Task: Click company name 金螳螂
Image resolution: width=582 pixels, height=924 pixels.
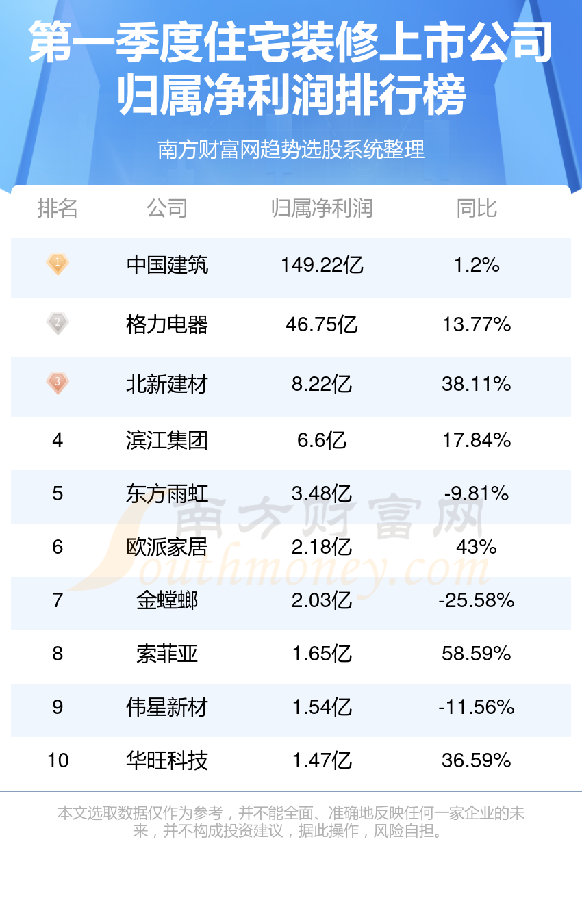Action: tap(167, 600)
